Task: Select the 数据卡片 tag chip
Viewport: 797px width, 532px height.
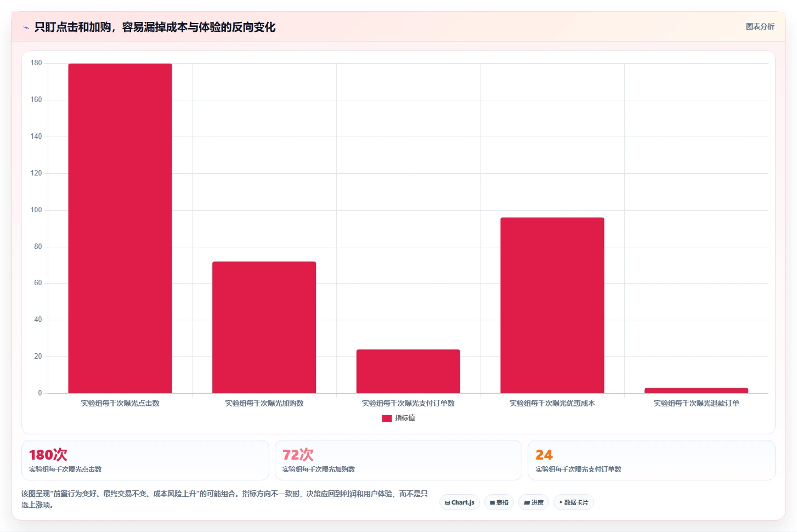Action: tap(574, 502)
